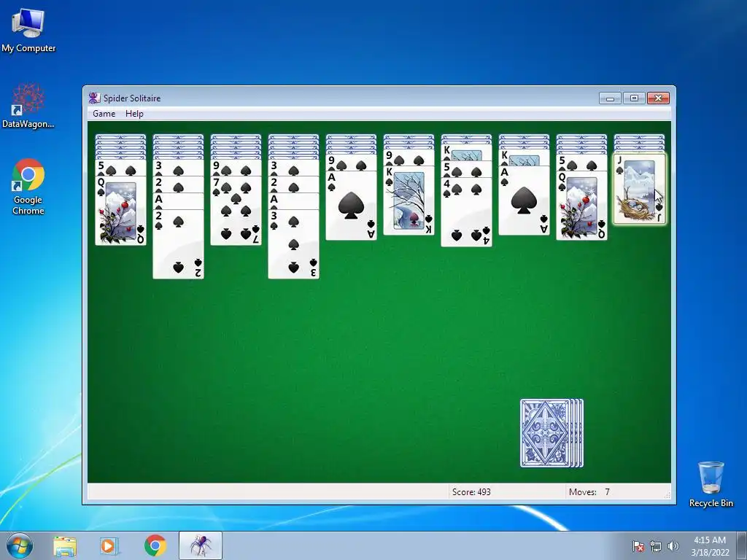Image resolution: width=747 pixels, height=560 pixels.
Task: Open the Help menu
Action: pyautogui.click(x=134, y=113)
